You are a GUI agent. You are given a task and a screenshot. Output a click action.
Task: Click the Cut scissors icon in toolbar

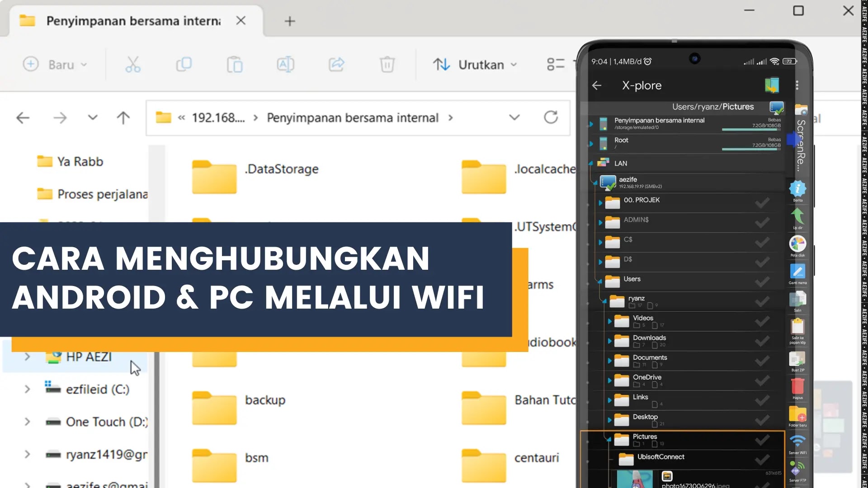[x=133, y=65]
